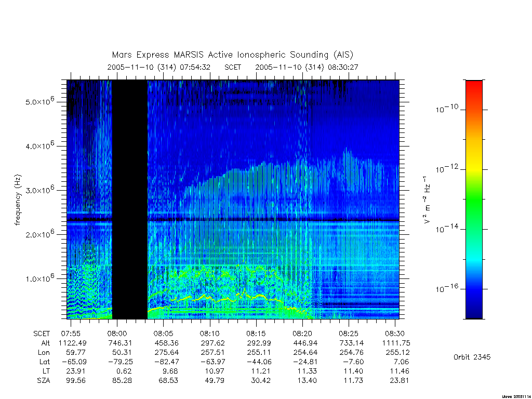Click the '08:05' time tick label
Screen dimensions: 532x399
pos(163,334)
